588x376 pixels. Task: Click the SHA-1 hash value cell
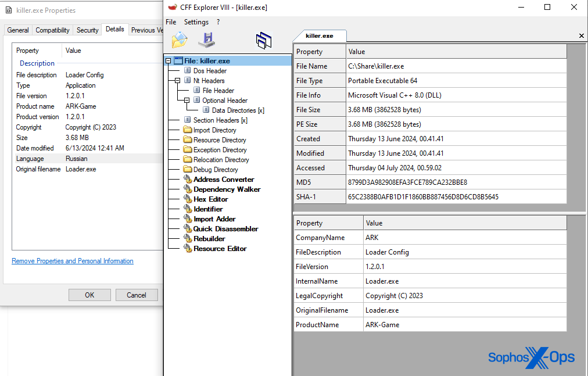click(456, 196)
